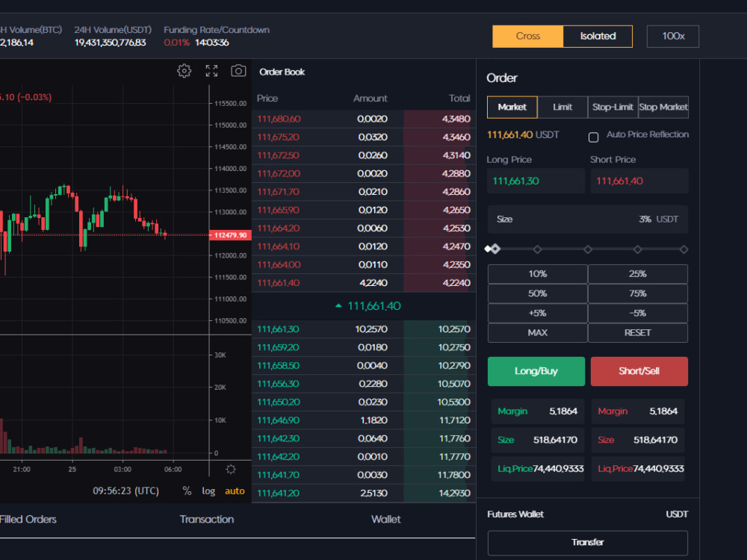Click the Long Price field
The image size is (747, 560).
coord(536,181)
